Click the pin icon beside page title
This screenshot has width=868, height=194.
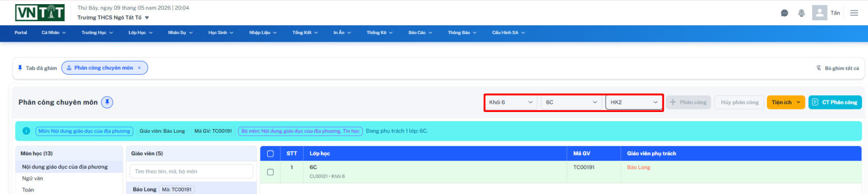point(107,102)
